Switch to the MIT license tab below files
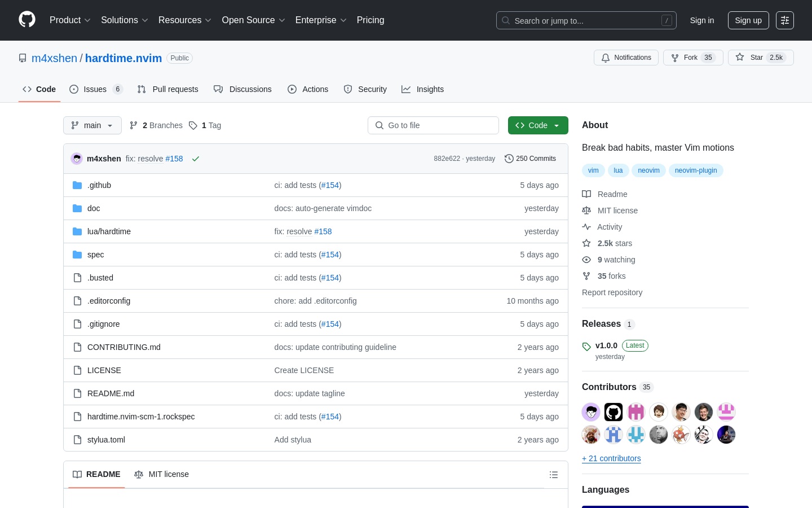812x508 pixels. coord(161,474)
